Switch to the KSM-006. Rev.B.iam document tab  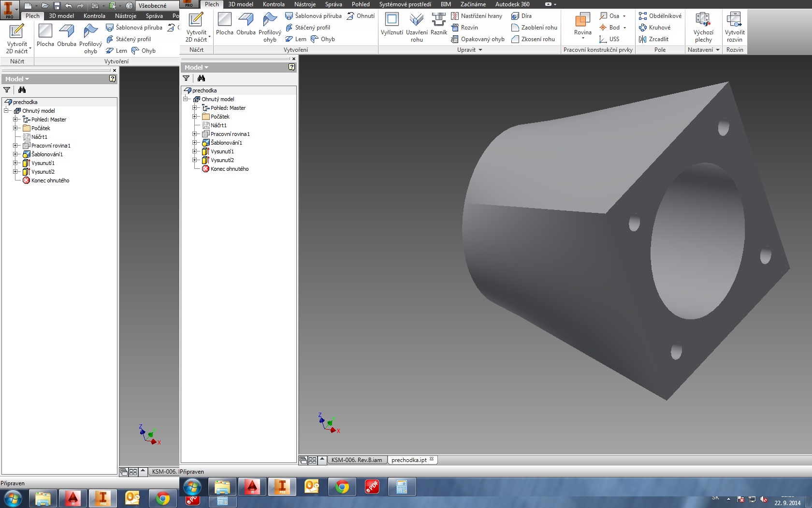[357, 460]
